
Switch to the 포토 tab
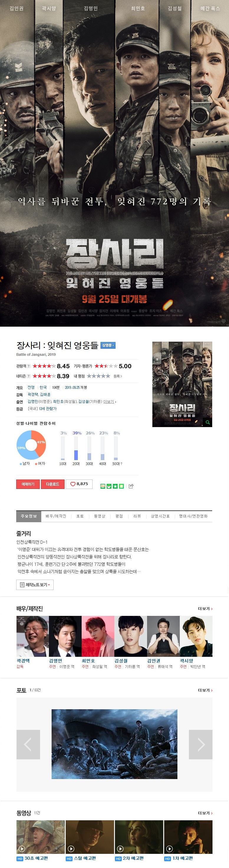pos(80,516)
